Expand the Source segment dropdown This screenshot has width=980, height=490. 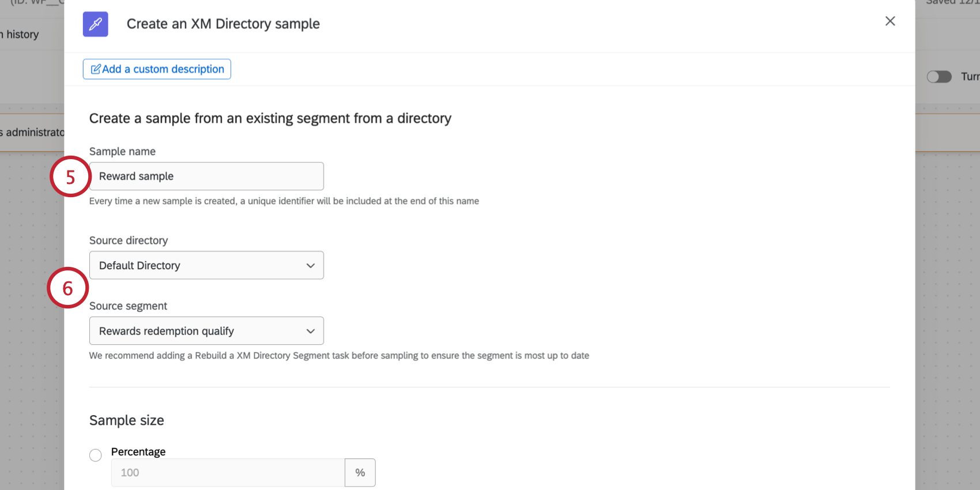pos(206,331)
